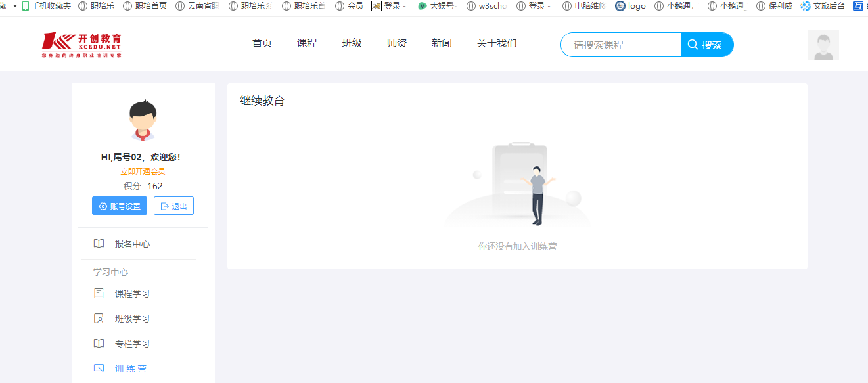Click the exit arrow icon on 退出
Screen dimensions: 868x383
point(165,206)
